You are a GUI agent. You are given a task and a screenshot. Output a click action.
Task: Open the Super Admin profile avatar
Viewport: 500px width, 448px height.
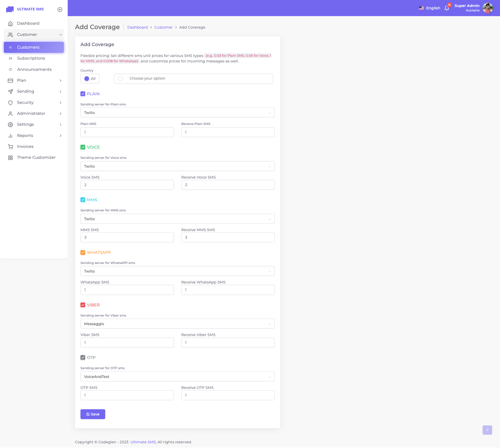tap(487, 8)
